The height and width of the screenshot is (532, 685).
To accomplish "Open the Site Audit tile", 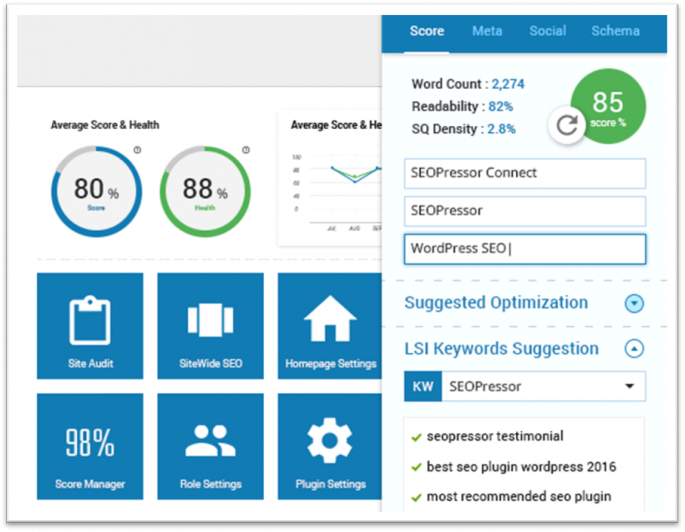I will 90,326.
